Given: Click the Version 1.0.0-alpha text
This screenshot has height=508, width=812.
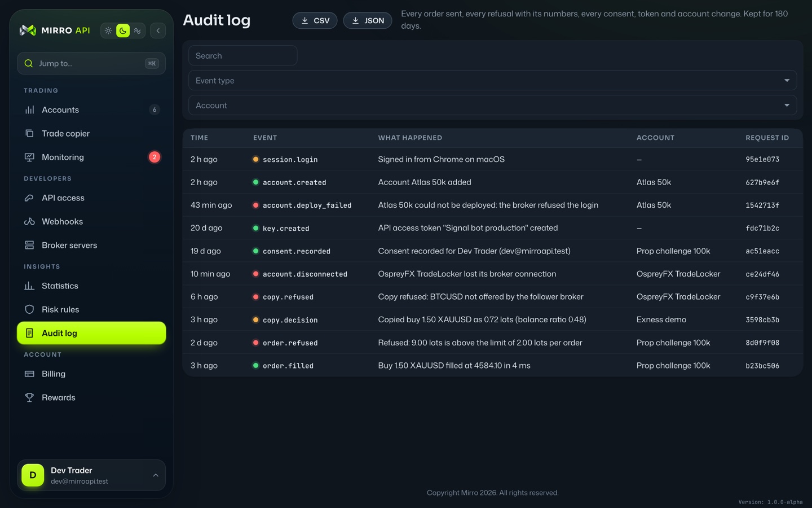Looking at the screenshot, I should click(x=770, y=502).
